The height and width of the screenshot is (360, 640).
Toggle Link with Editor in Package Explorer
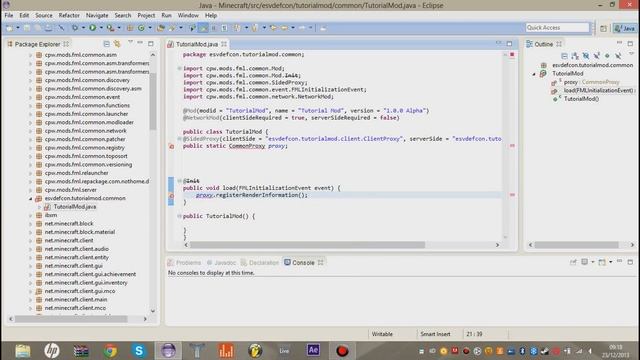coord(117,44)
